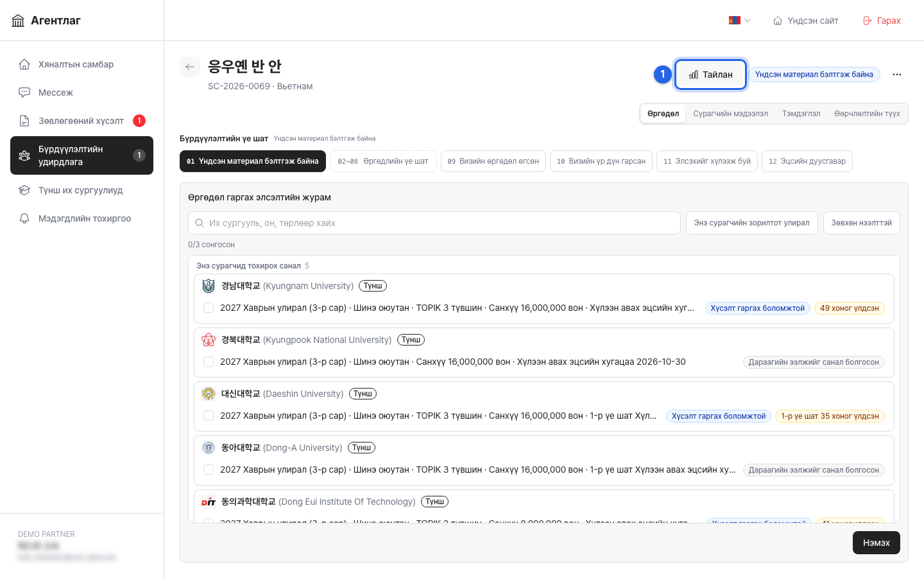Select stage 10 Визийн үр дүн гарсан
The width and height of the screenshot is (924, 578).
[x=601, y=161]
